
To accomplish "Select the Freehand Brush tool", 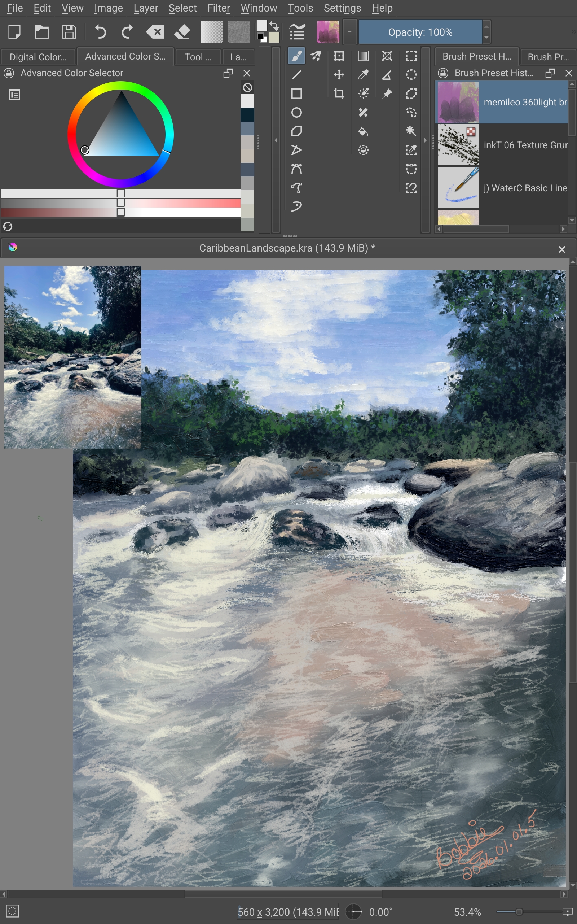I will point(296,56).
